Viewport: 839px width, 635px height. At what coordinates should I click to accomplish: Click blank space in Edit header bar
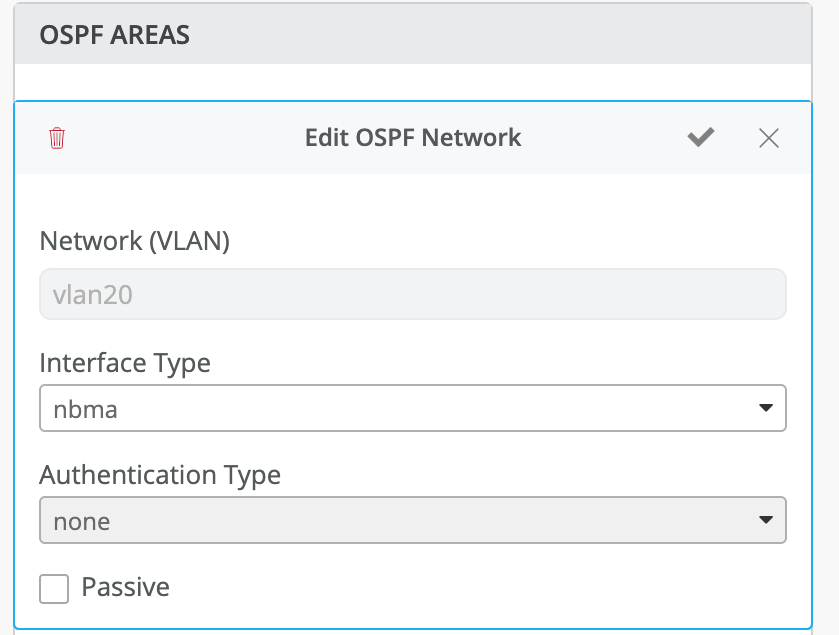pos(200,138)
